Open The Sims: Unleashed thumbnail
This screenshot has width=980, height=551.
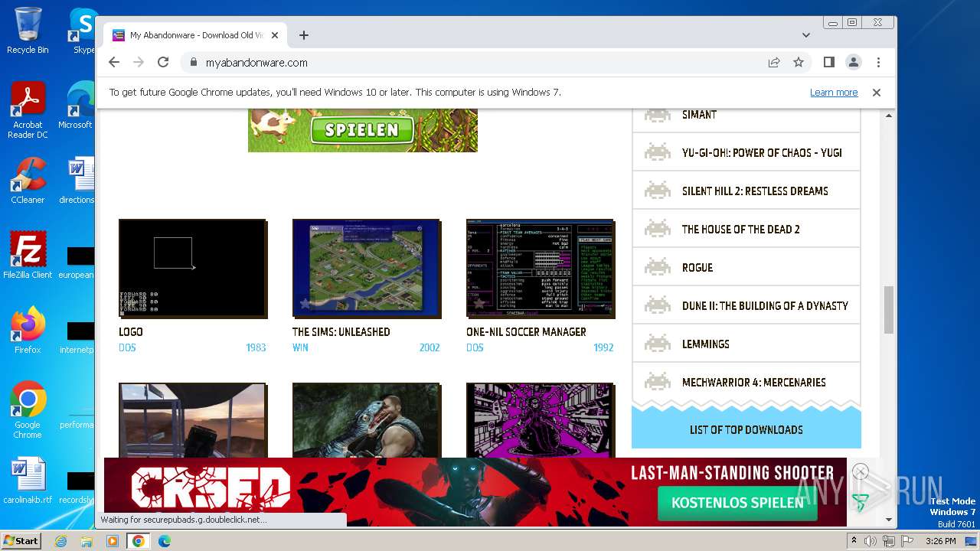point(367,269)
